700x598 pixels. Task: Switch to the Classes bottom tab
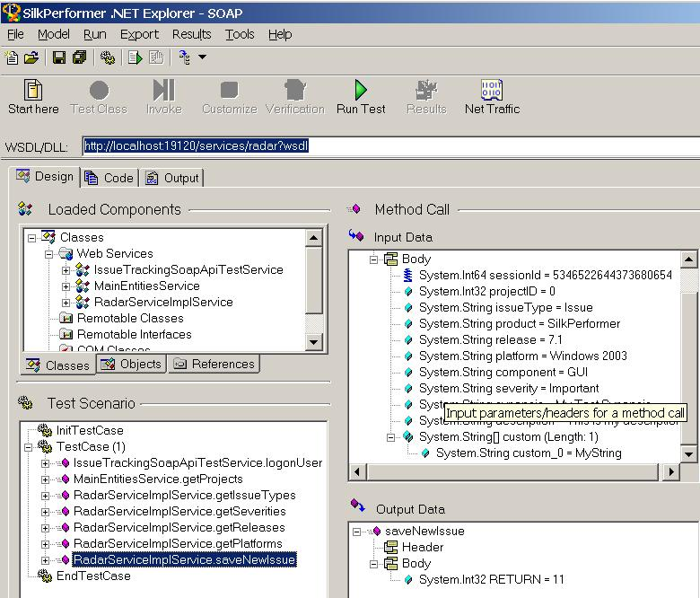click(58, 365)
